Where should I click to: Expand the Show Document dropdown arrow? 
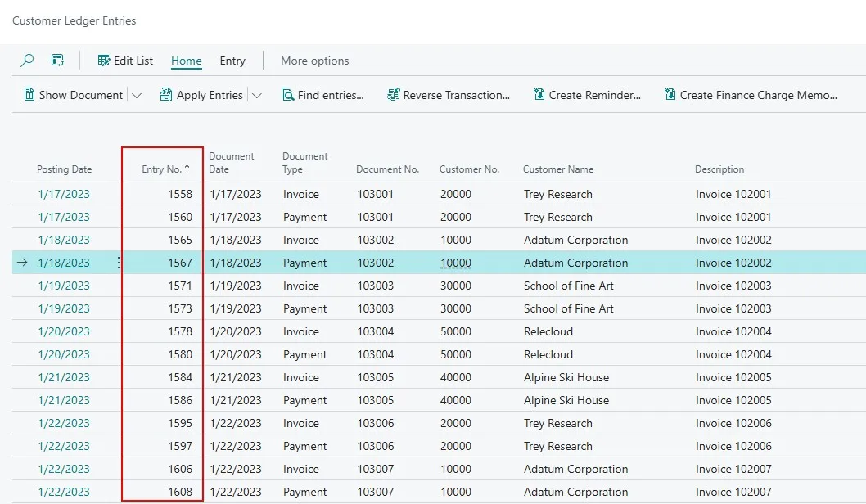[137, 95]
